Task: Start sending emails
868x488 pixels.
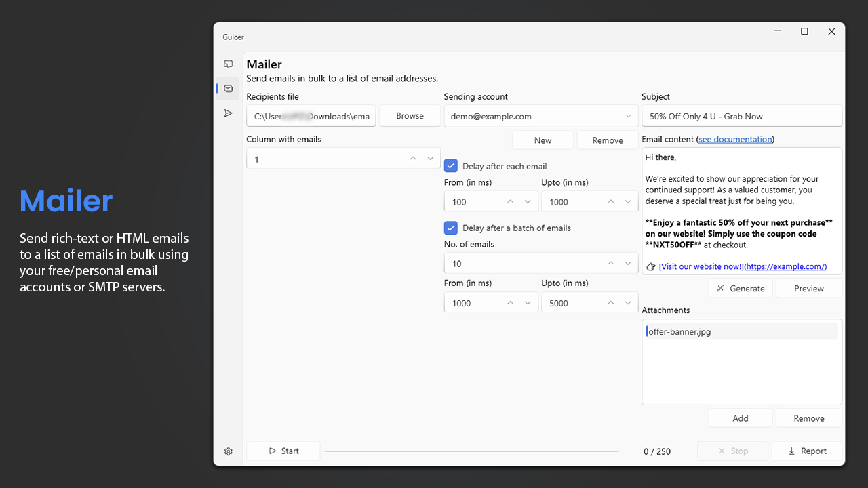Action: coord(283,451)
